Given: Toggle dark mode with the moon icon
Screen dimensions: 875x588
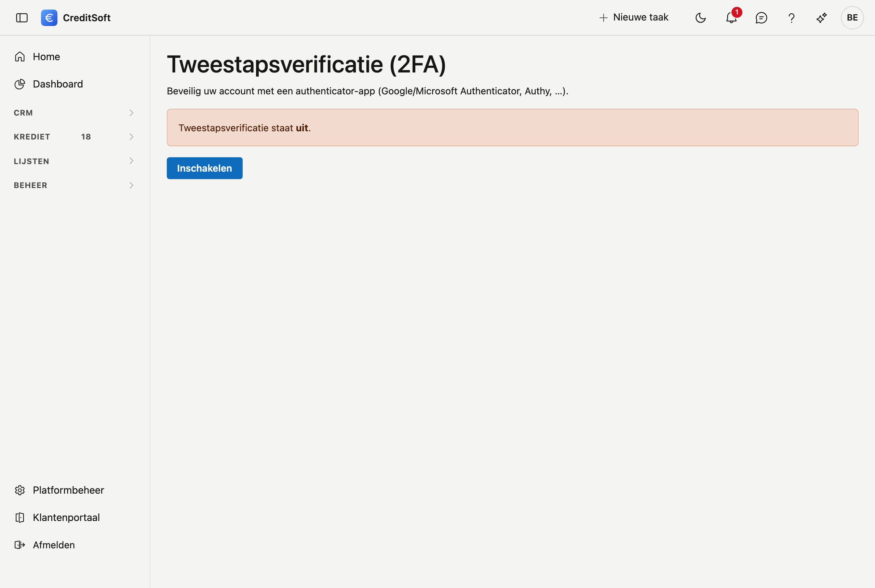Looking at the screenshot, I should click(x=700, y=18).
